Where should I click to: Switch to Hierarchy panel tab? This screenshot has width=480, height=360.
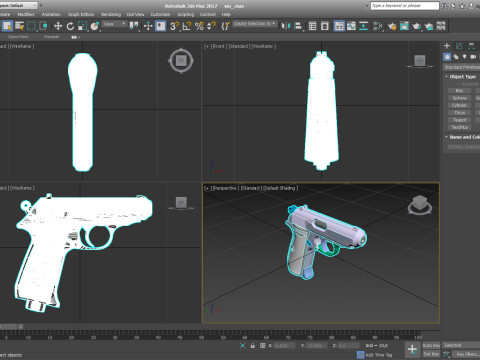pos(471,46)
